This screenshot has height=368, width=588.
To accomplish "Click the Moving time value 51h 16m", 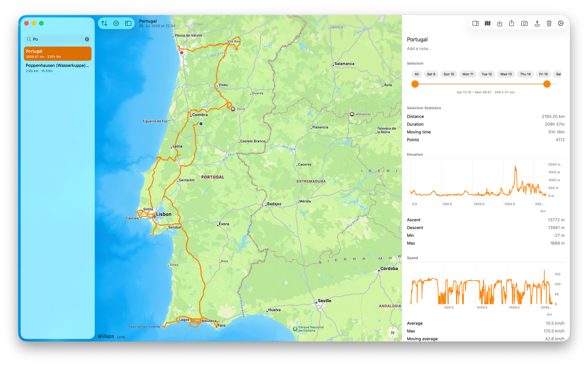I will tap(556, 132).
